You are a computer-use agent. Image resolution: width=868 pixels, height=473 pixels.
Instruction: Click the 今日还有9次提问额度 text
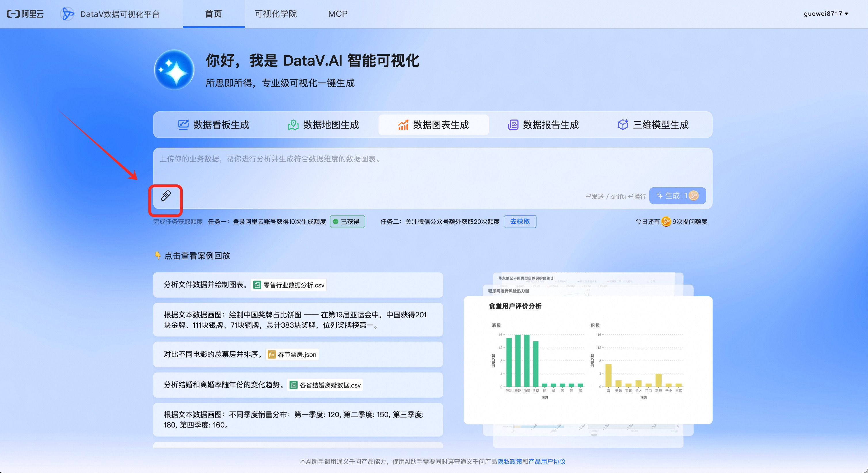coord(671,221)
